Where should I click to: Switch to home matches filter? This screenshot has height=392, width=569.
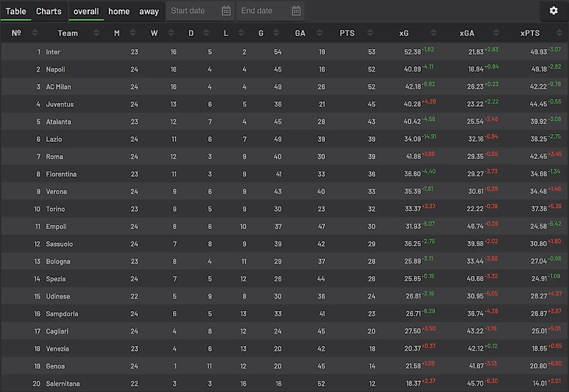pyautogui.click(x=119, y=11)
